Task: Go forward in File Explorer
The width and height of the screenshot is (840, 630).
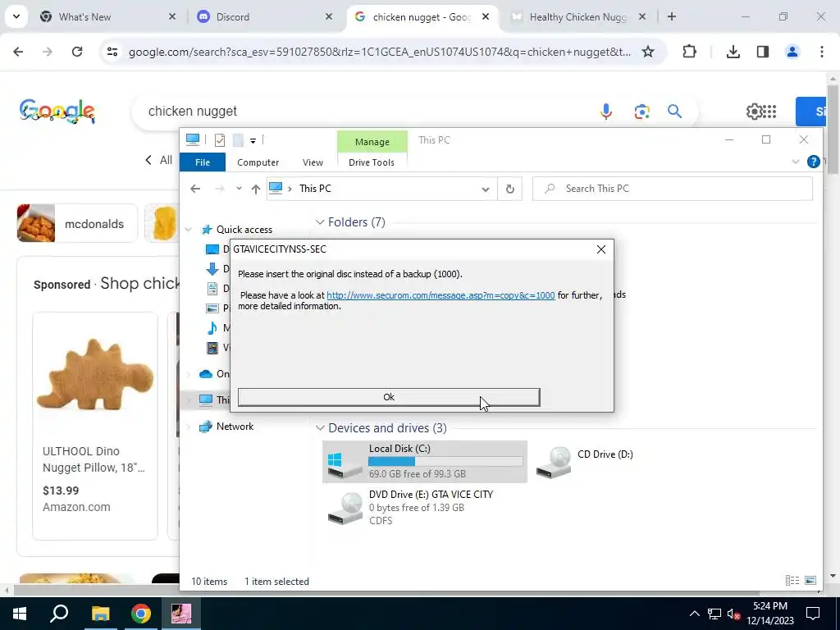Action: pos(219,189)
